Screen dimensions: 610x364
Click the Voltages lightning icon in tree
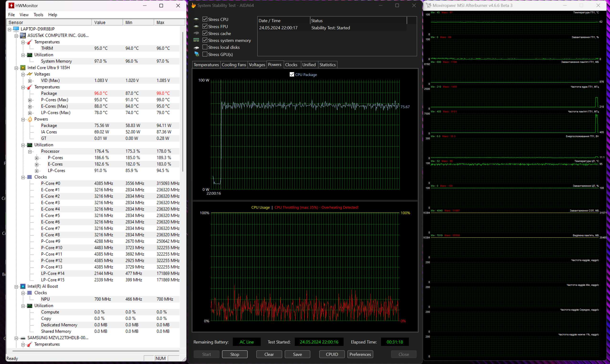pyautogui.click(x=30, y=74)
